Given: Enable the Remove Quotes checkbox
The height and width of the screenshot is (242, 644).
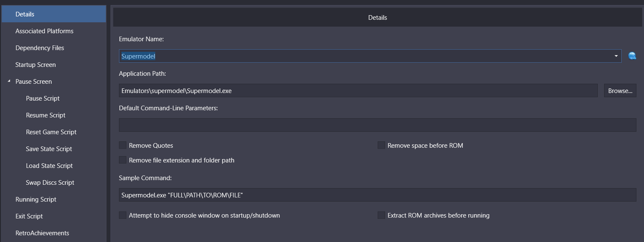Looking at the screenshot, I should click(123, 145).
